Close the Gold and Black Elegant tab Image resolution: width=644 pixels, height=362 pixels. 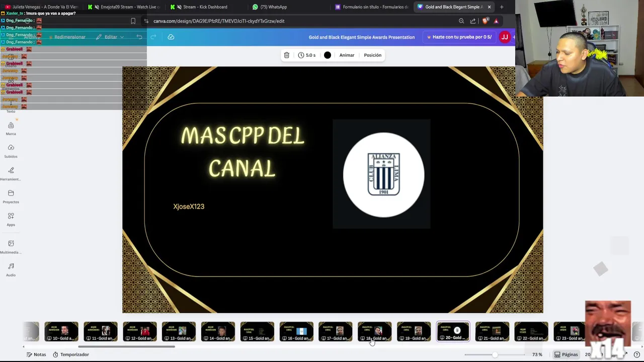pyautogui.click(x=489, y=7)
